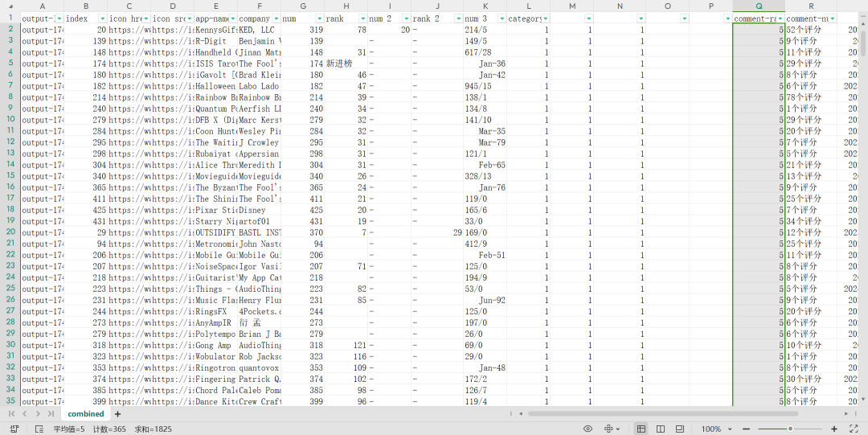Click the reading mode crosshair icon
Viewport: 868px width, 435px height.
pos(608,429)
